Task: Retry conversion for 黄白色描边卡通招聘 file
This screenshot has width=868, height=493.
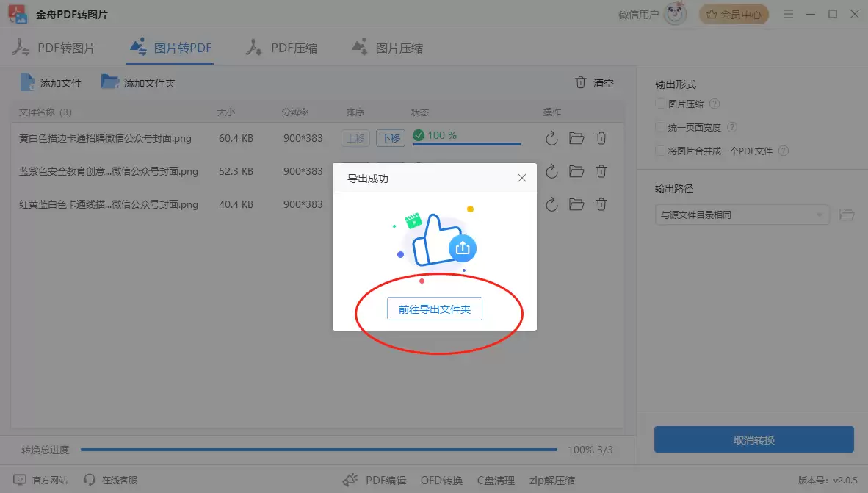Action: tap(551, 138)
